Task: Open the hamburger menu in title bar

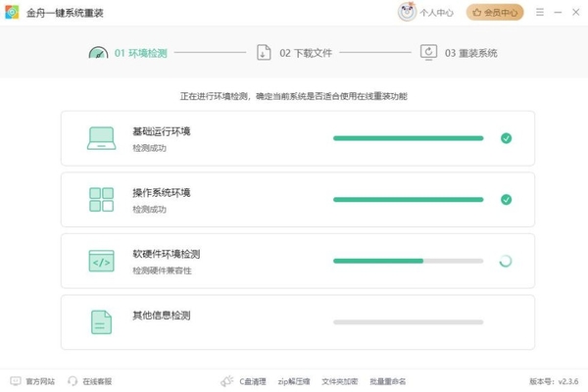Action: coord(540,12)
